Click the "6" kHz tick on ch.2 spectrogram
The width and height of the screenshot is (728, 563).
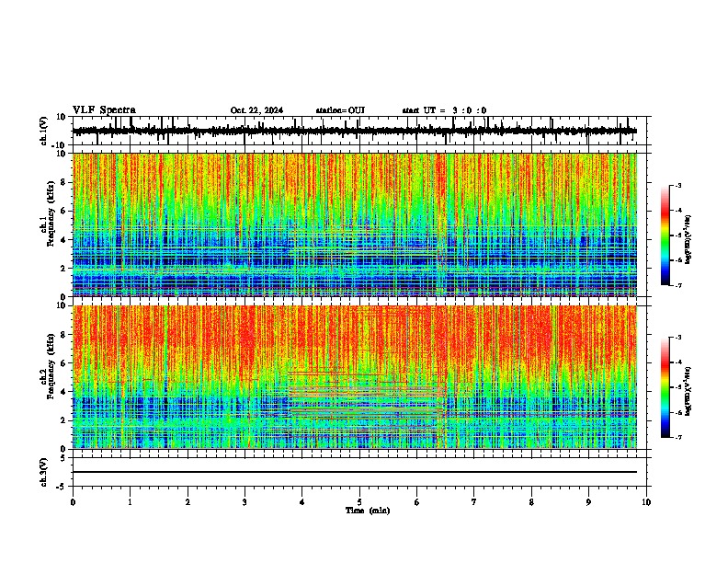(63, 363)
